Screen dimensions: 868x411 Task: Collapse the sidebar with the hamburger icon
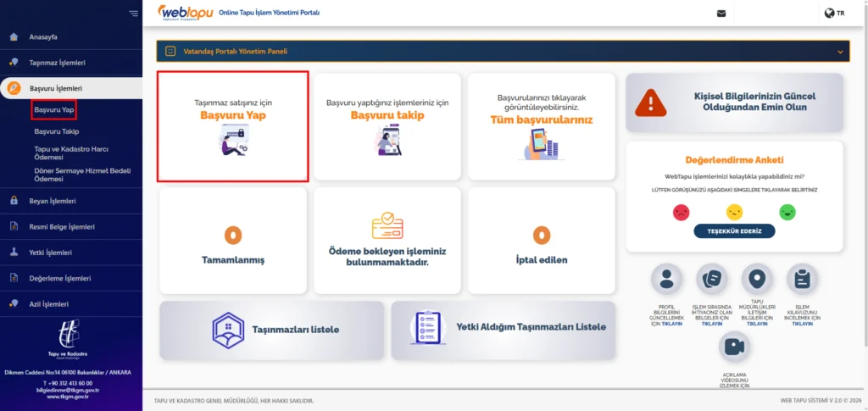[x=133, y=14]
